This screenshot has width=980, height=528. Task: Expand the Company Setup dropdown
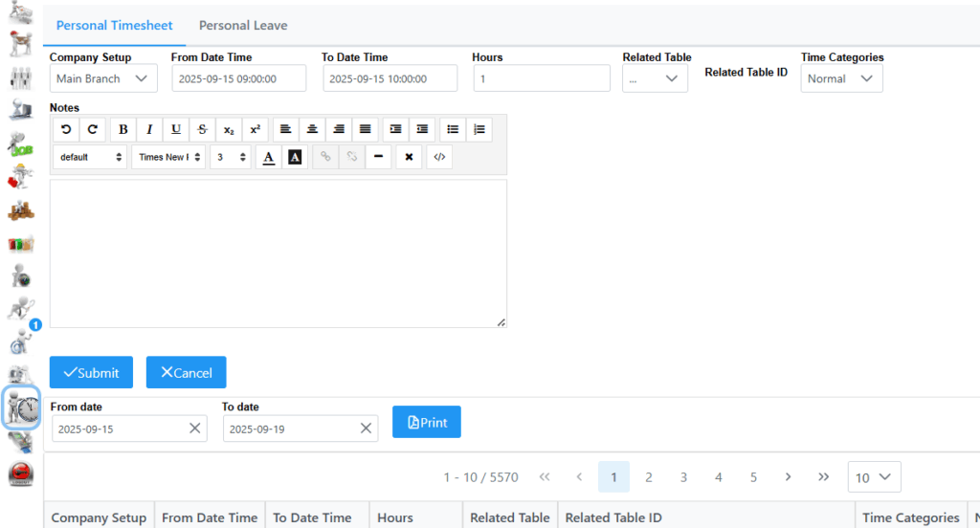[103, 78]
